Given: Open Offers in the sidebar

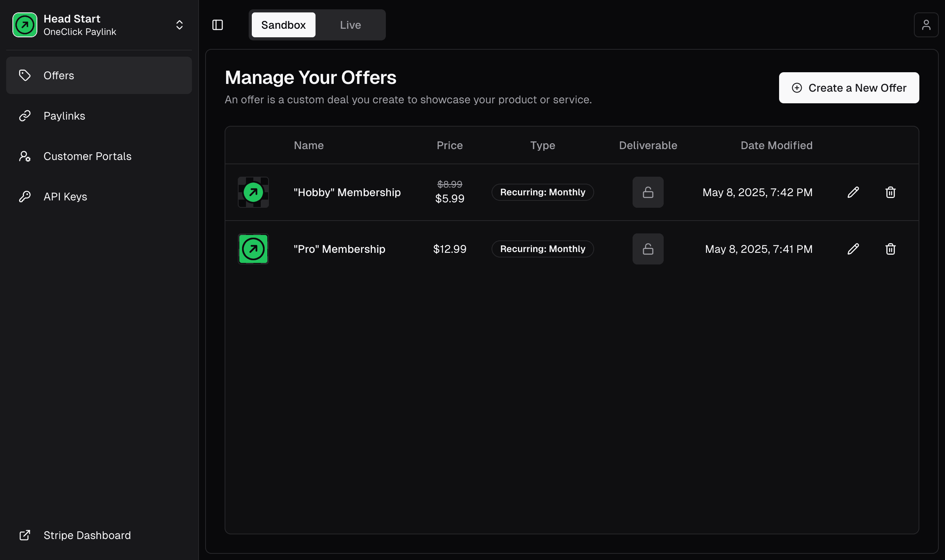Looking at the screenshot, I should 99,75.
